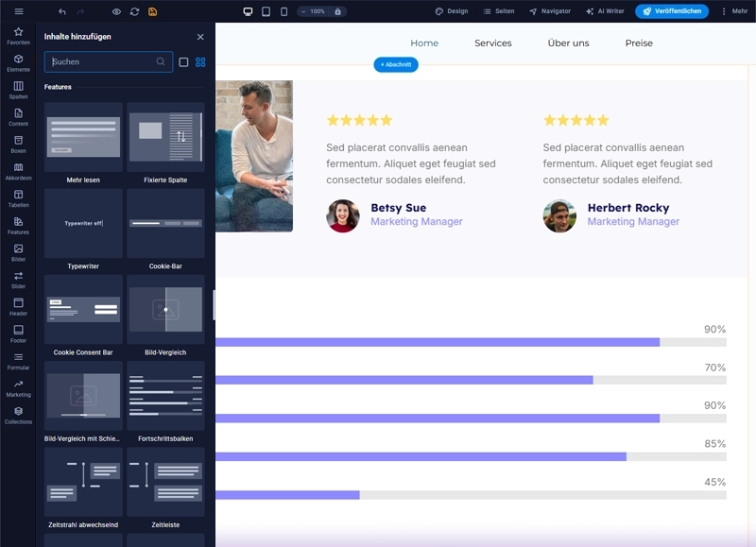The image size is (756, 547).
Task: Switch to mobile viewport icon
Action: tap(283, 11)
